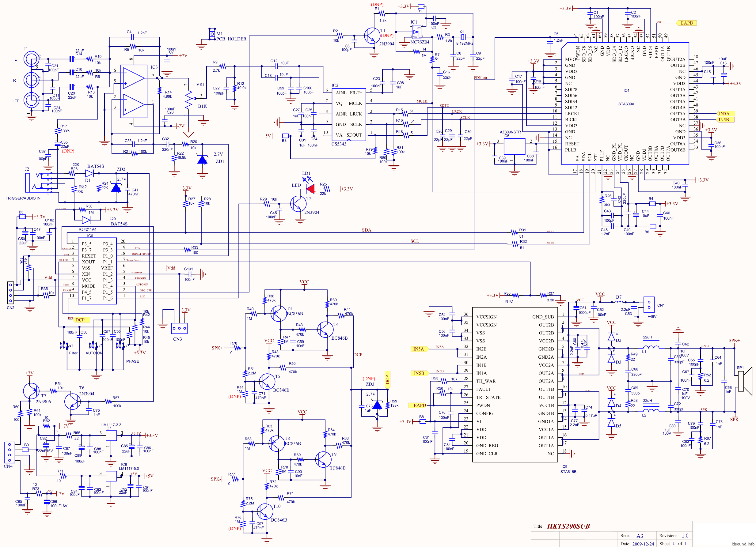Select the X1 8.192MHz crystal symbol
The image size is (756, 547).
pyautogui.click(x=462, y=37)
